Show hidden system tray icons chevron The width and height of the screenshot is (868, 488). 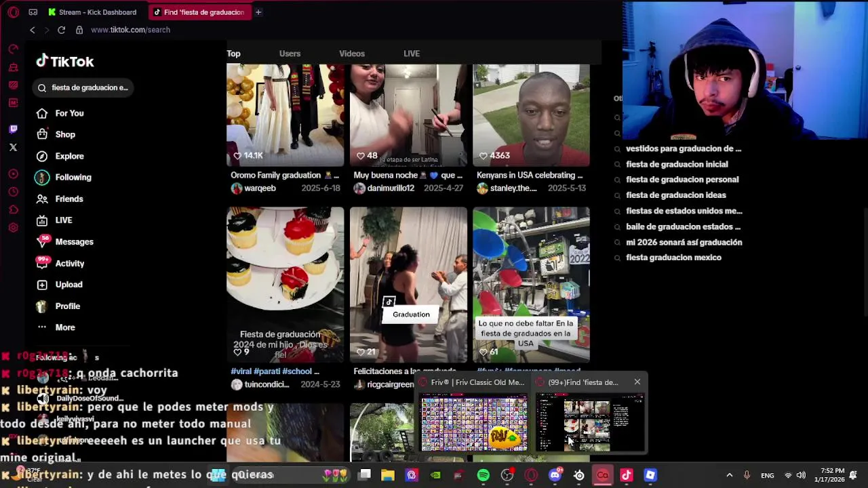[x=729, y=475]
